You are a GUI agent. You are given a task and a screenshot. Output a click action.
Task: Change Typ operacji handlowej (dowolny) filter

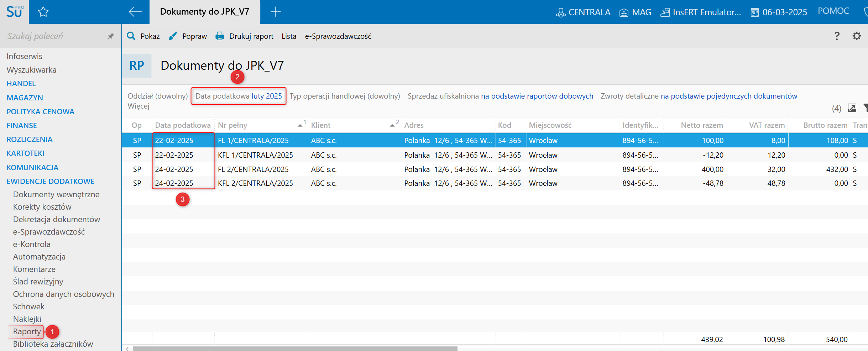[345, 96]
